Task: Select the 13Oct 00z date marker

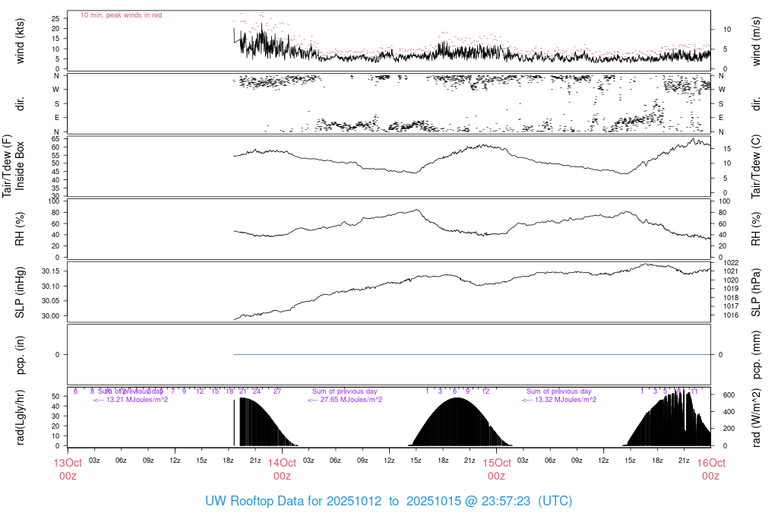Action: point(68,470)
